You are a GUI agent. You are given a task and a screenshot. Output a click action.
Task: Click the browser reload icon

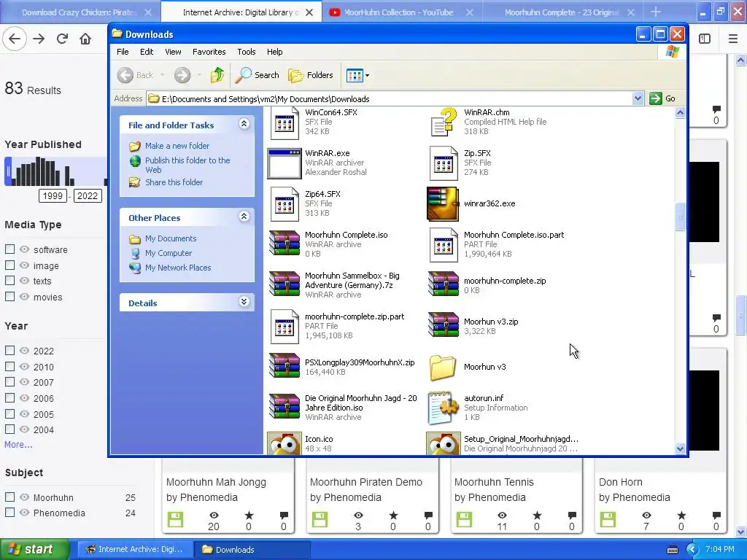[62, 39]
